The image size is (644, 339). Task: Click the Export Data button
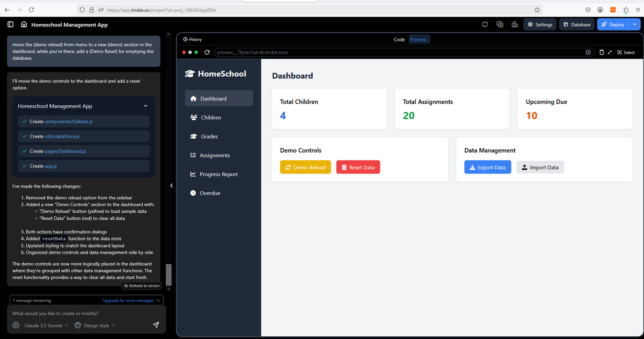[487, 167]
